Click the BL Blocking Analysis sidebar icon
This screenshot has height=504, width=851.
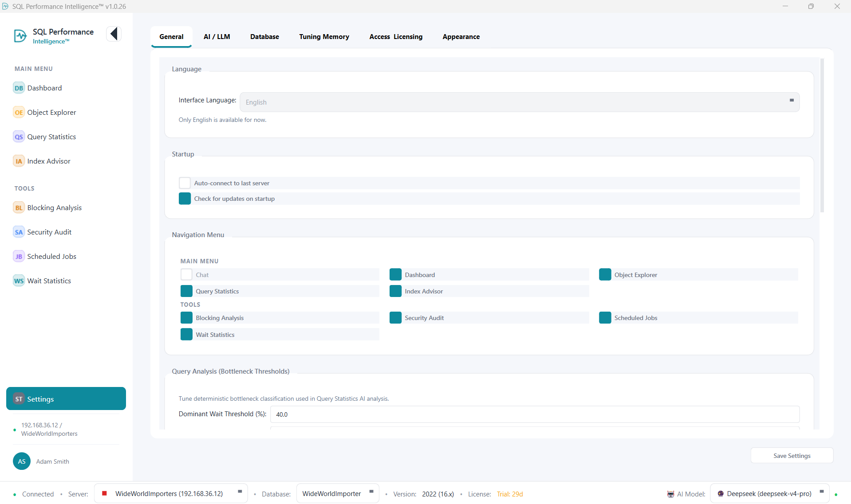(19, 207)
